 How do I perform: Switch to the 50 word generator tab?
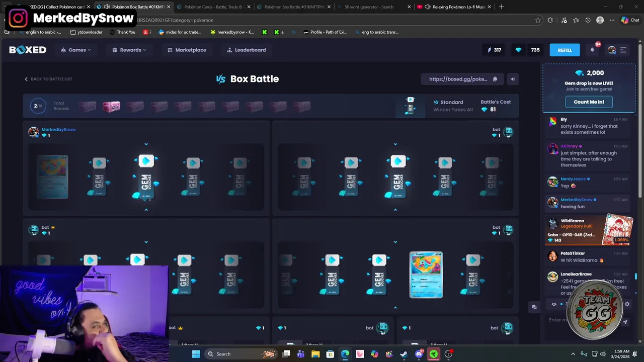coord(373,7)
